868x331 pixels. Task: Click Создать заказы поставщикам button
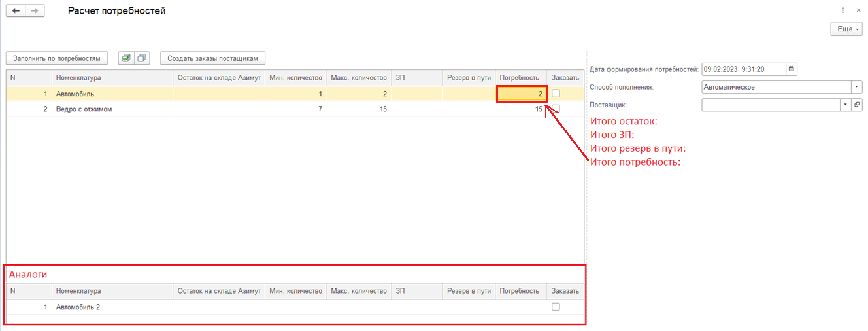[212, 58]
